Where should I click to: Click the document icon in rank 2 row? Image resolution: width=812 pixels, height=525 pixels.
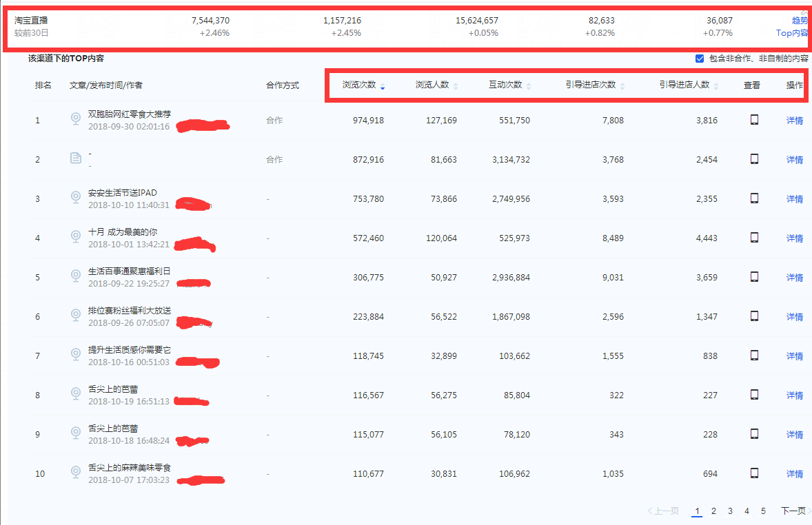(x=76, y=159)
